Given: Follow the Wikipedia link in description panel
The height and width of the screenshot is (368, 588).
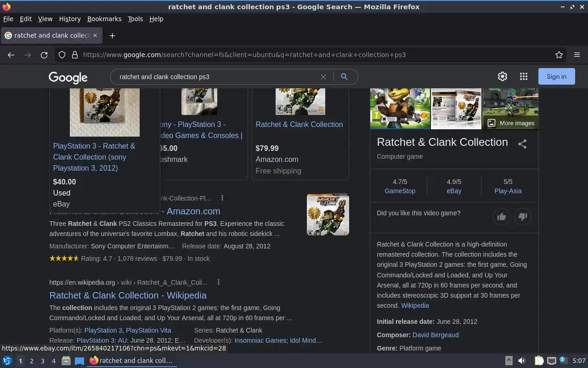Looking at the screenshot, I should click(x=415, y=305).
